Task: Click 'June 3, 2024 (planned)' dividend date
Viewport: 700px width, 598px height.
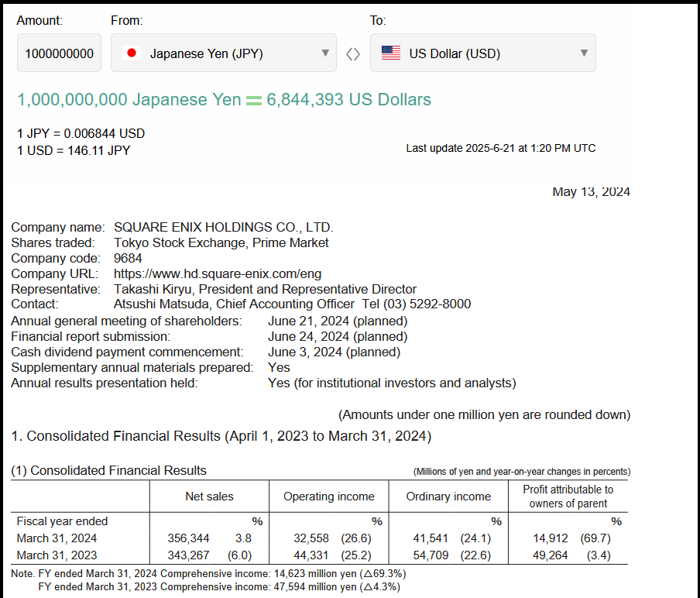Action: [334, 352]
